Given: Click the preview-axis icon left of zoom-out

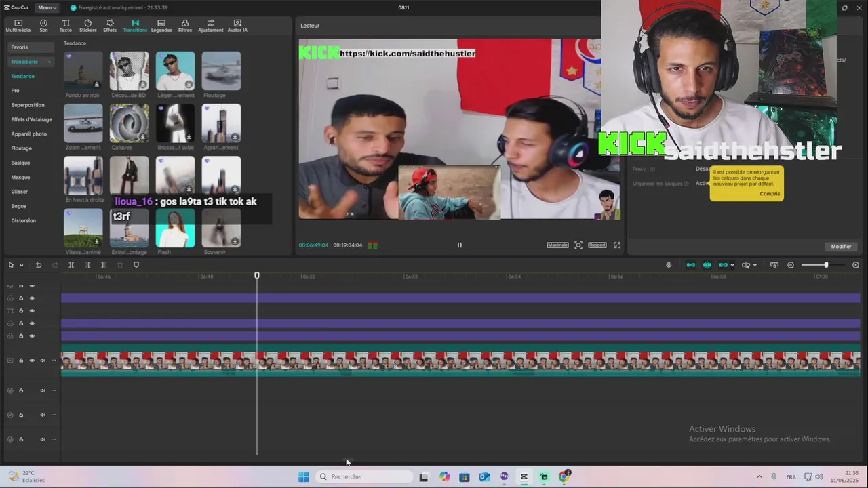Looking at the screenshot, I should (x=774, y=265).
